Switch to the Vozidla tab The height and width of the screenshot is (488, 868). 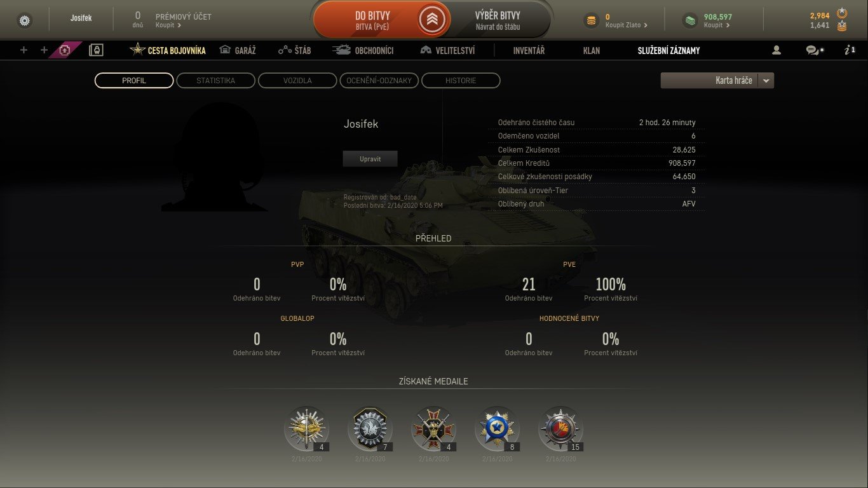(297, 81)
